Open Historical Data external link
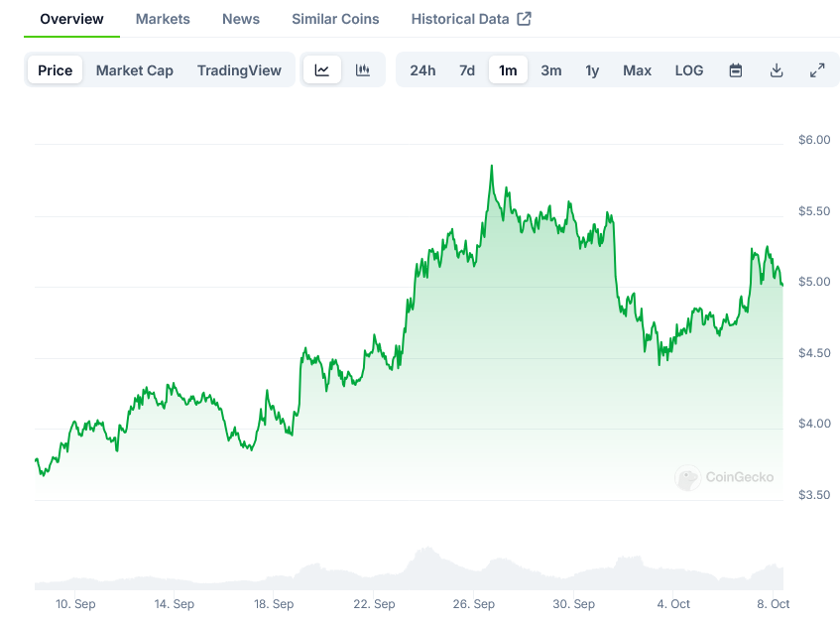Screen dimensions: 840x623 point(471,19)
